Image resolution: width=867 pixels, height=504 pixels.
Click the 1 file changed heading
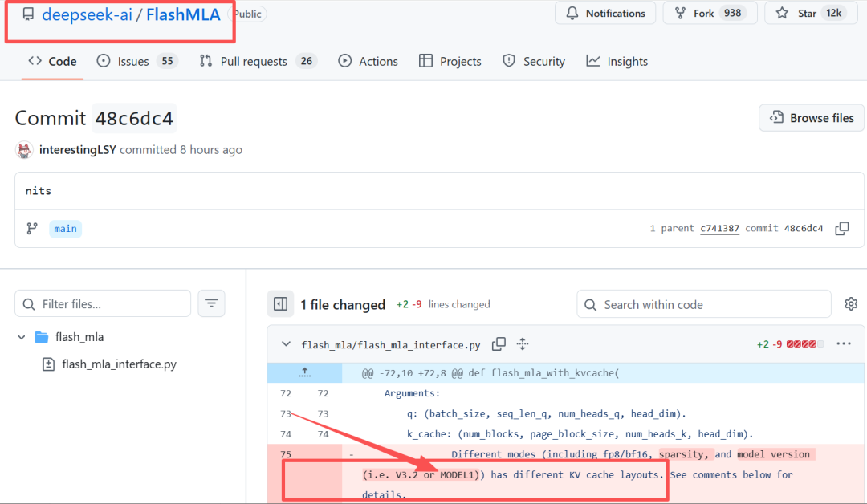pos(343,304)
